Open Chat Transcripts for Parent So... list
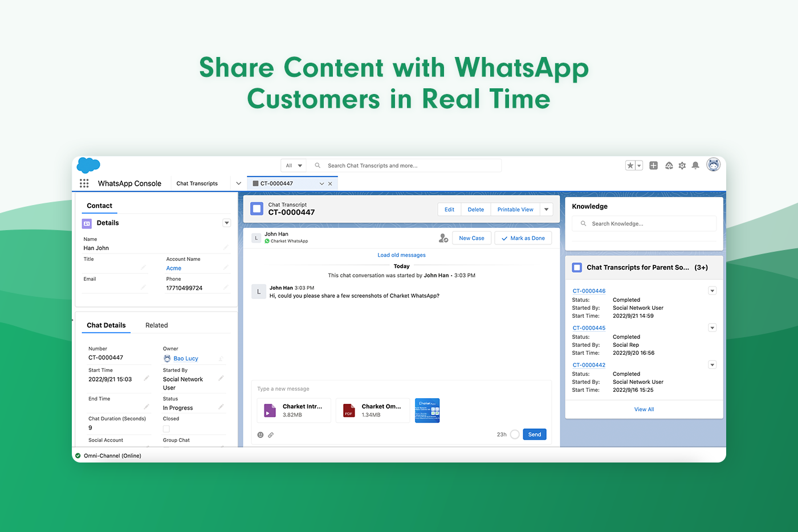Viewport: 798px width, 532px height. [638, 267]
